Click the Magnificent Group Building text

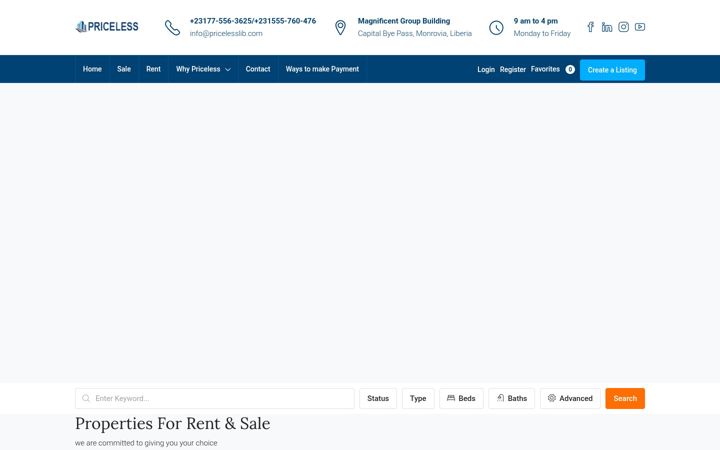[x=404, y=21]
